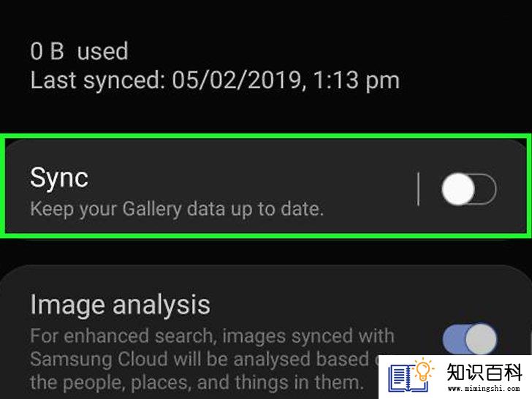Viewport: 532px width, 399px height.
Task: Open Sync settings via the Sync title
Action: [x=59, y=178]
